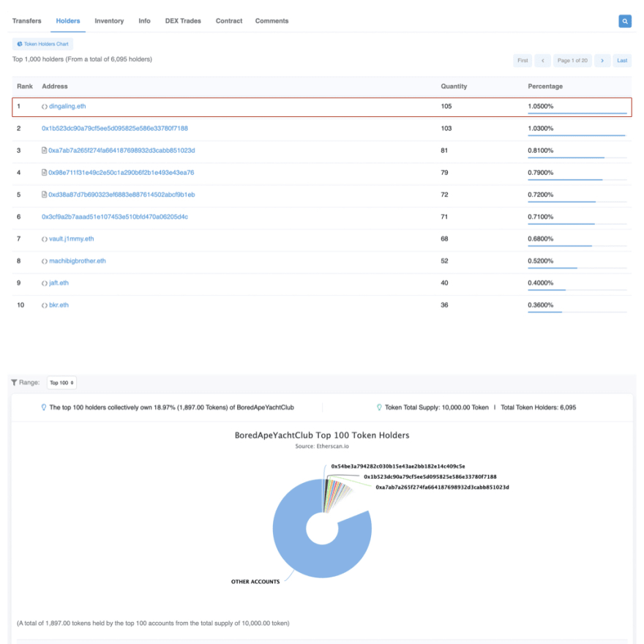Click the ENS icon beside machibigbrother.eth
The height and width of the screenshot is (644, 644).
click(x=45, y=261)
